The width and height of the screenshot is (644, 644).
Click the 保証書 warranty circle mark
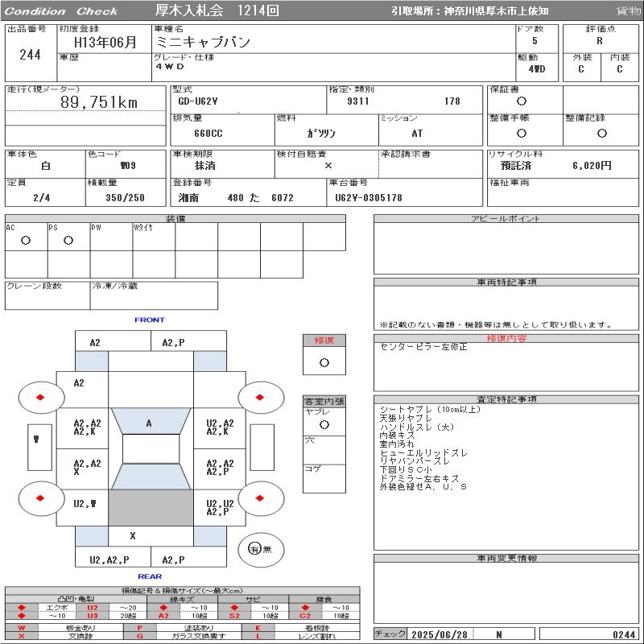pos(522,101)
